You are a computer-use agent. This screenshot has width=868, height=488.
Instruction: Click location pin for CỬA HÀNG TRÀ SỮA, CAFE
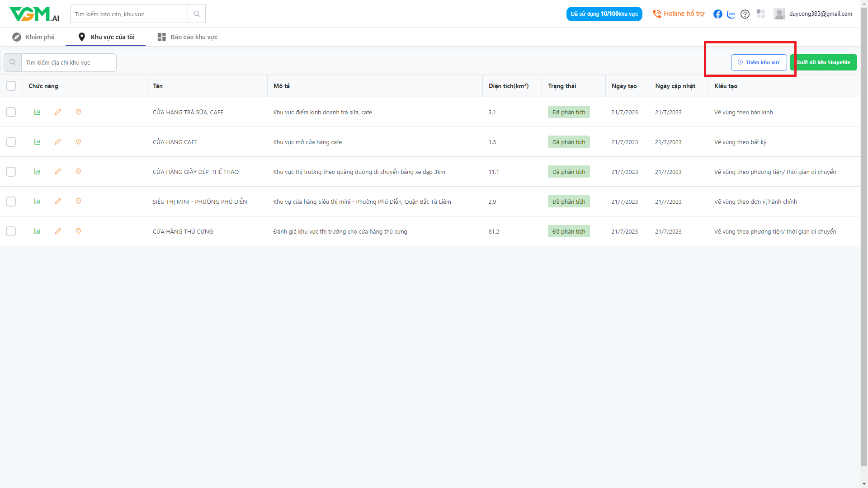(78, 112)
